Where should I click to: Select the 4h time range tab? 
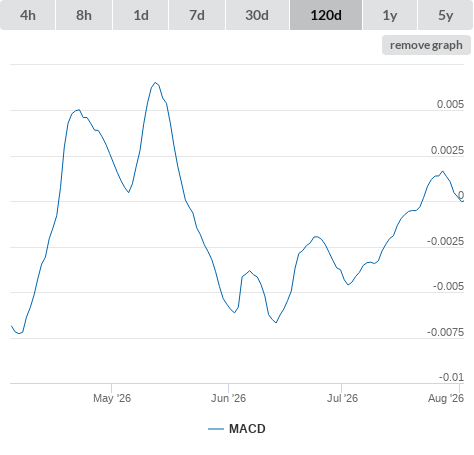(28, 15)
